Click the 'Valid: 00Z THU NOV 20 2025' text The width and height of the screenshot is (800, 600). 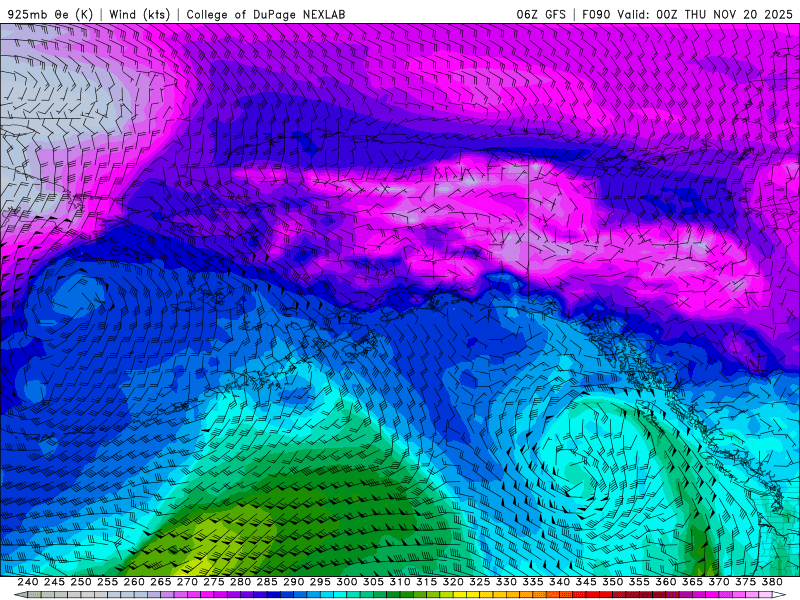tap(705, 14)
